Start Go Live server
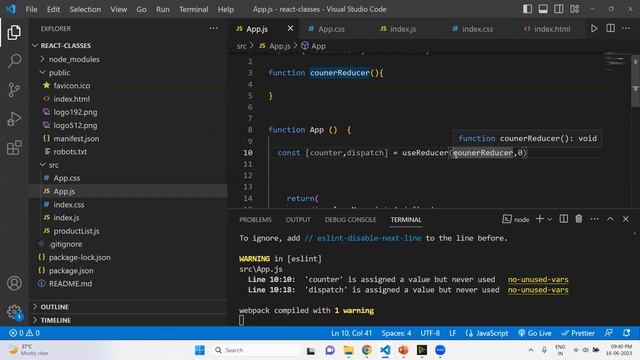 535,333
